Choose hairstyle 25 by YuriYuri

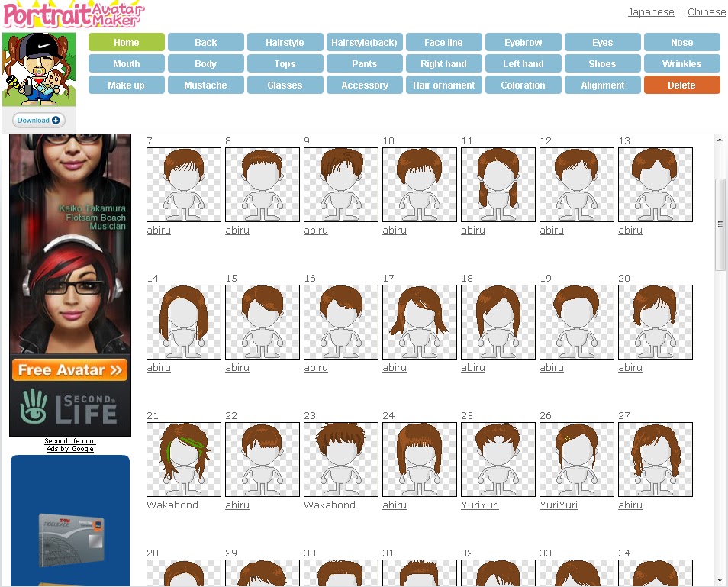pos(498,459)
